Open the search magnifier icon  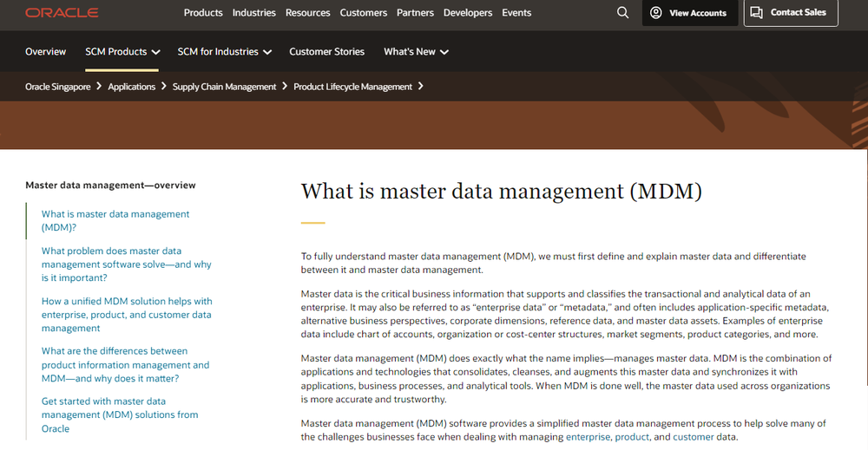(622, 13)
